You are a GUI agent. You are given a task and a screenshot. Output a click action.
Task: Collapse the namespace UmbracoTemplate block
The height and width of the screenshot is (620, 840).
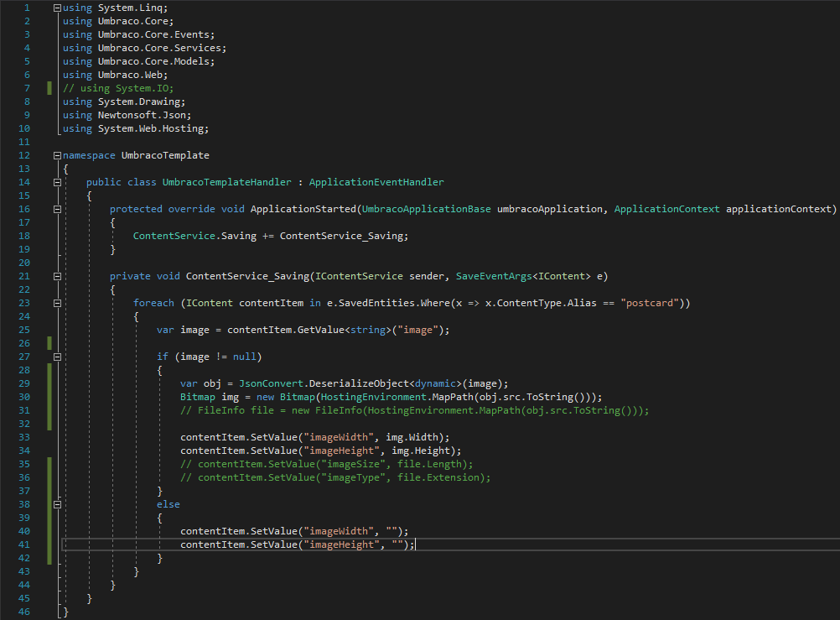(57, 155)
